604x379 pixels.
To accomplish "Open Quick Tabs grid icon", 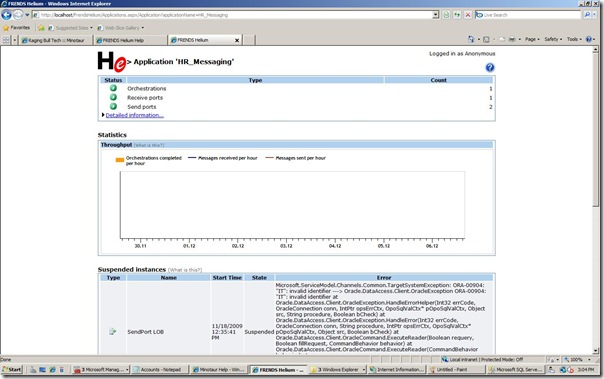I will [6, 40].
